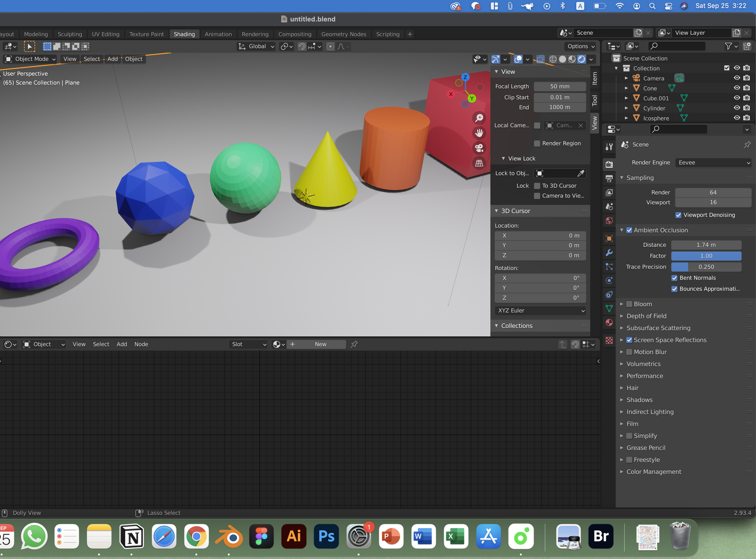Screen dimensions: 756x559
Task: Click the pan hand gizmo in viewport
Action: 479,133
